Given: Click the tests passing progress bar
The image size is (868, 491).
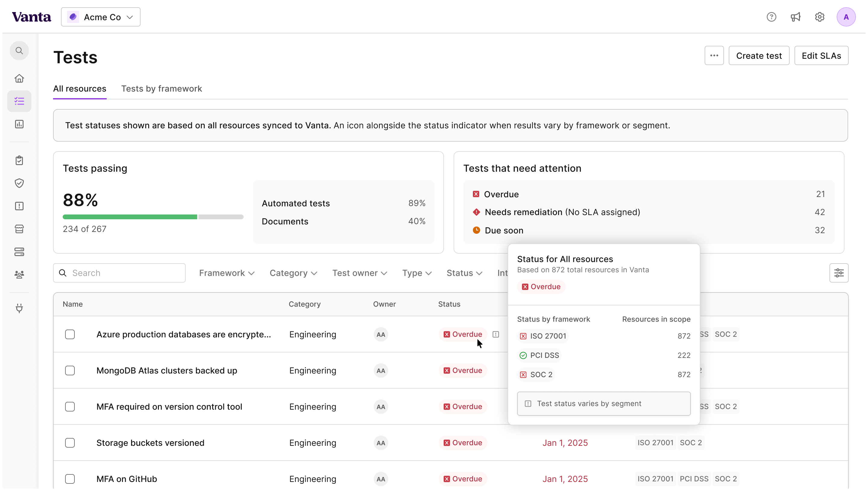Looking at the screenshot, I should (x=153, y=217).
